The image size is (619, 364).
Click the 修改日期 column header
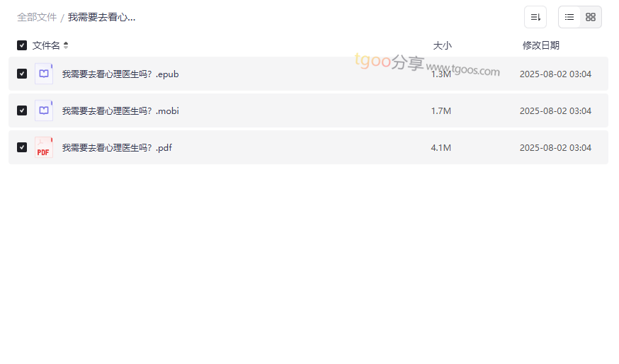541,45
